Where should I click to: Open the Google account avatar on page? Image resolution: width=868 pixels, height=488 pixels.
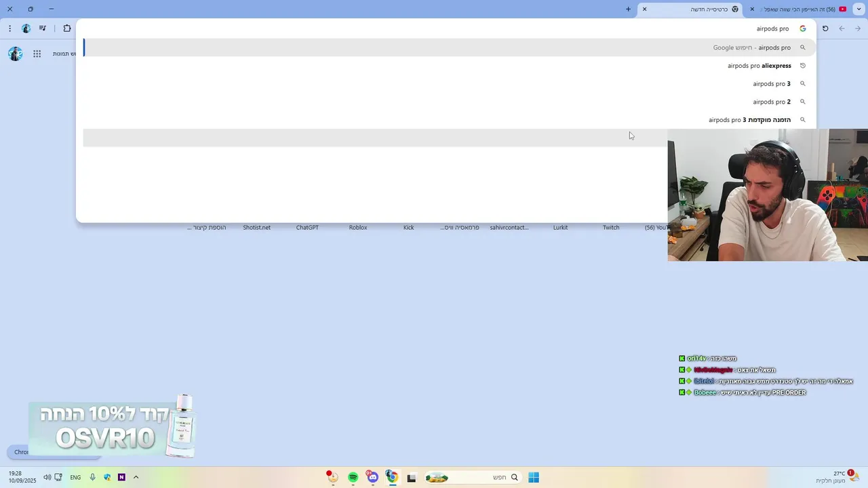16,54
